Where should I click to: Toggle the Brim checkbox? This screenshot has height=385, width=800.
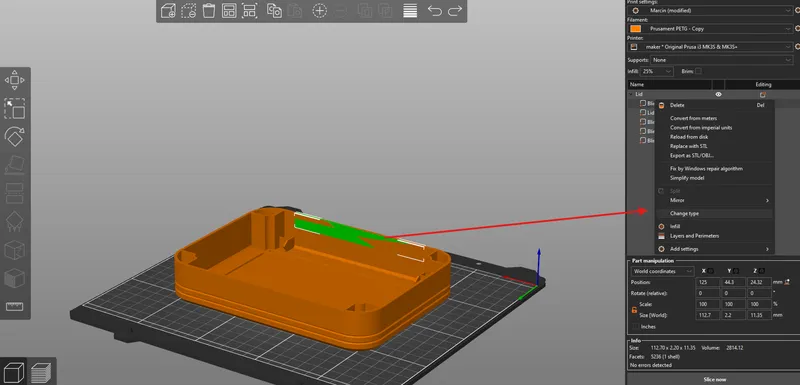(698, 71)
